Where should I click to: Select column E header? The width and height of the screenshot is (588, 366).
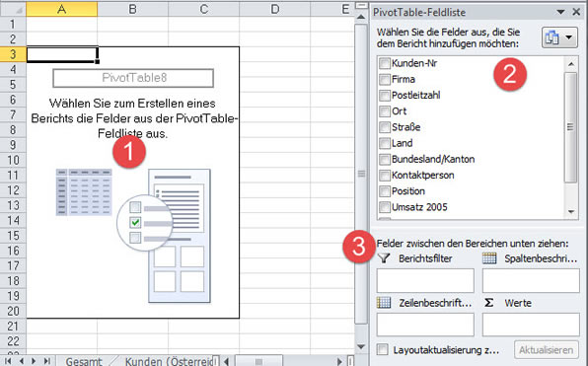pos(332,9)
